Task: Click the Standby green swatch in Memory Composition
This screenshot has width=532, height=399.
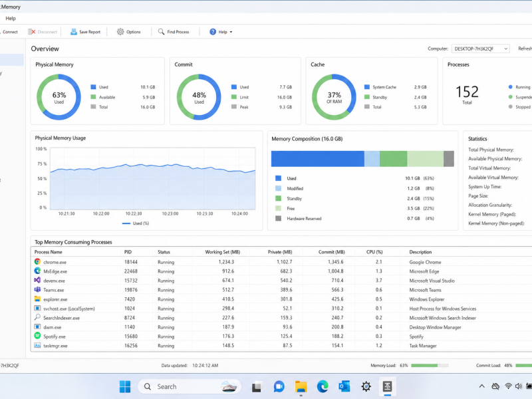Action: (278, 198)
